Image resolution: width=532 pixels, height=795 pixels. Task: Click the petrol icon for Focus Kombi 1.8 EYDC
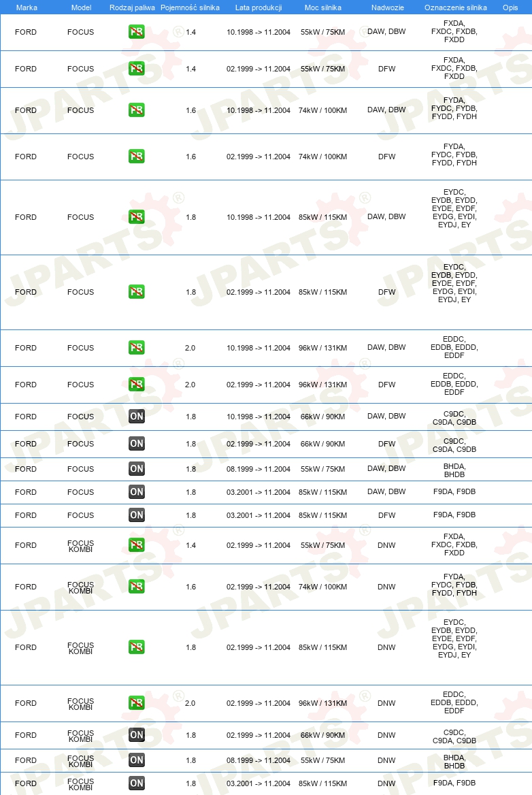point(136,647)
